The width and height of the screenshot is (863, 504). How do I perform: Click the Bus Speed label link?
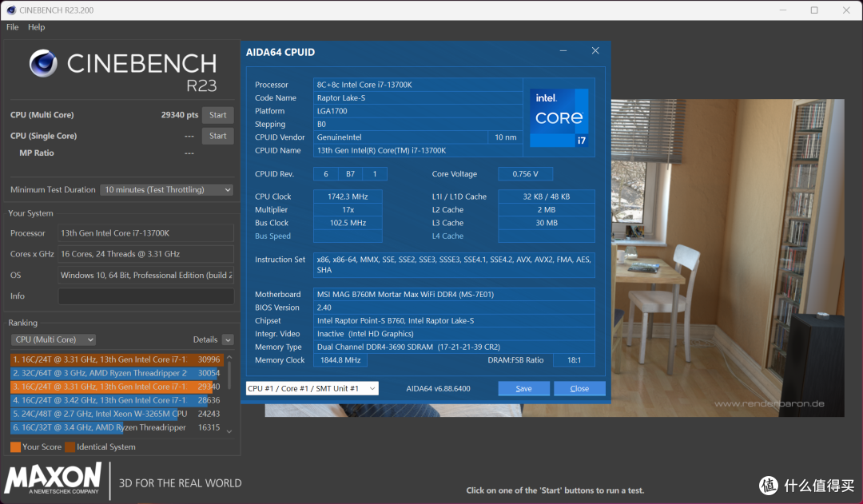272,236
